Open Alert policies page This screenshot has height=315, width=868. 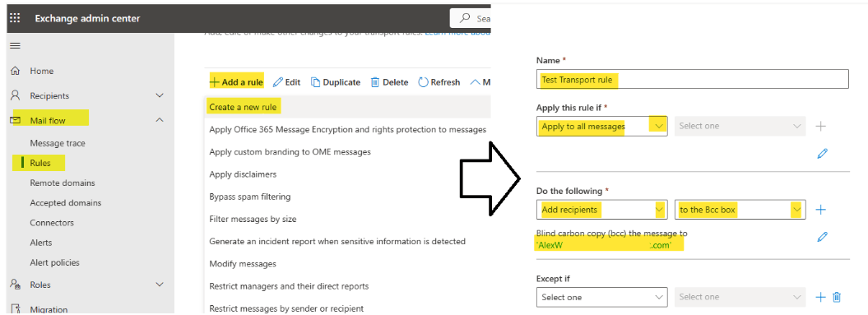pos(54,262)
